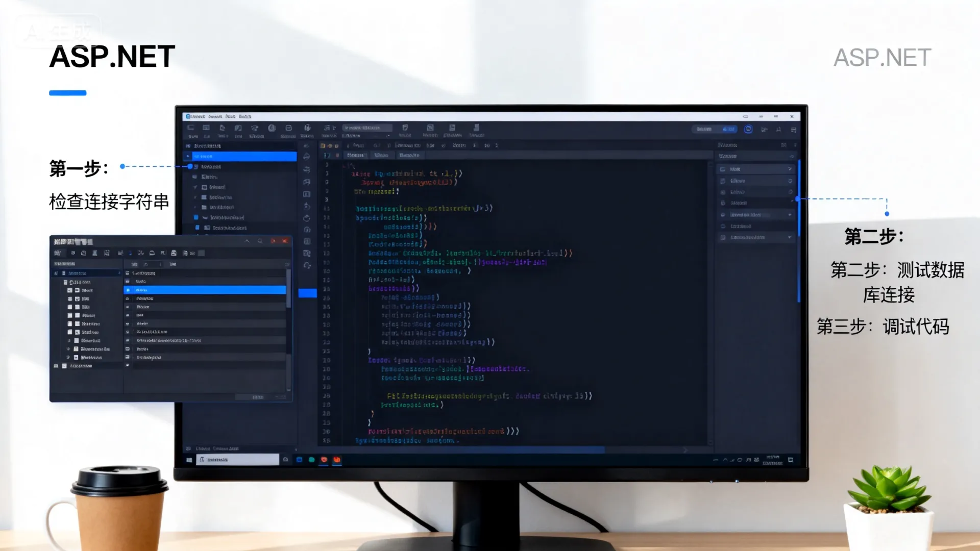Click the floating dialog list's vertical scrollbar
The width and height of the screenshot is (980, 551).
click(288, 288)
